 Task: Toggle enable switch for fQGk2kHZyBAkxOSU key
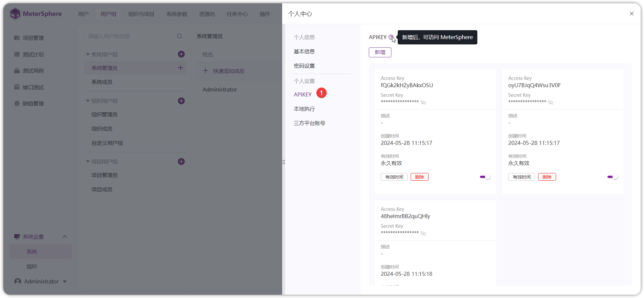(x=485, y=177)
